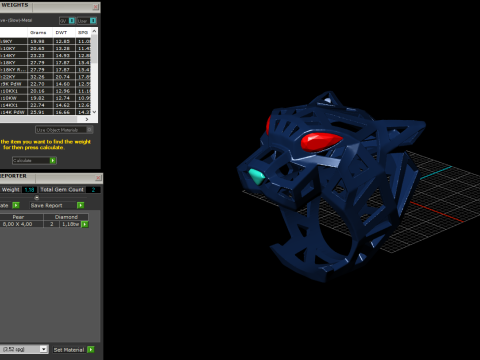Select the 9K PdW metal row
The height and width of the screenshot is (360, 480).
pos(45,84)
